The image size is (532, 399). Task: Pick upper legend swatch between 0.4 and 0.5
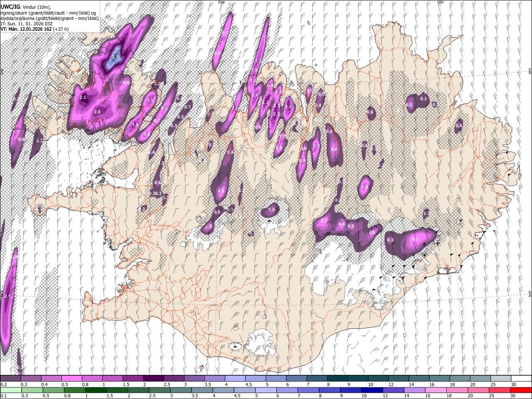[51, 379]
